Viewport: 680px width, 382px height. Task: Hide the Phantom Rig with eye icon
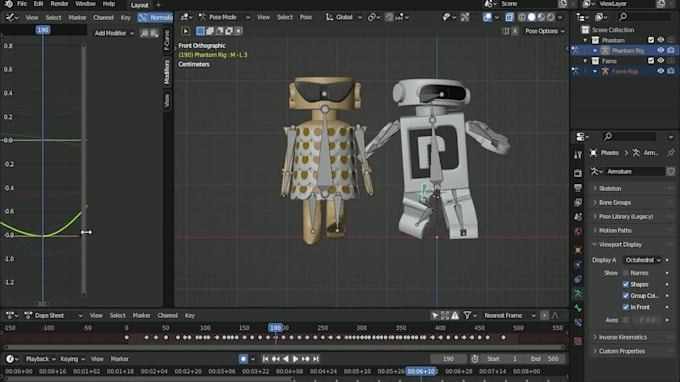660,50
